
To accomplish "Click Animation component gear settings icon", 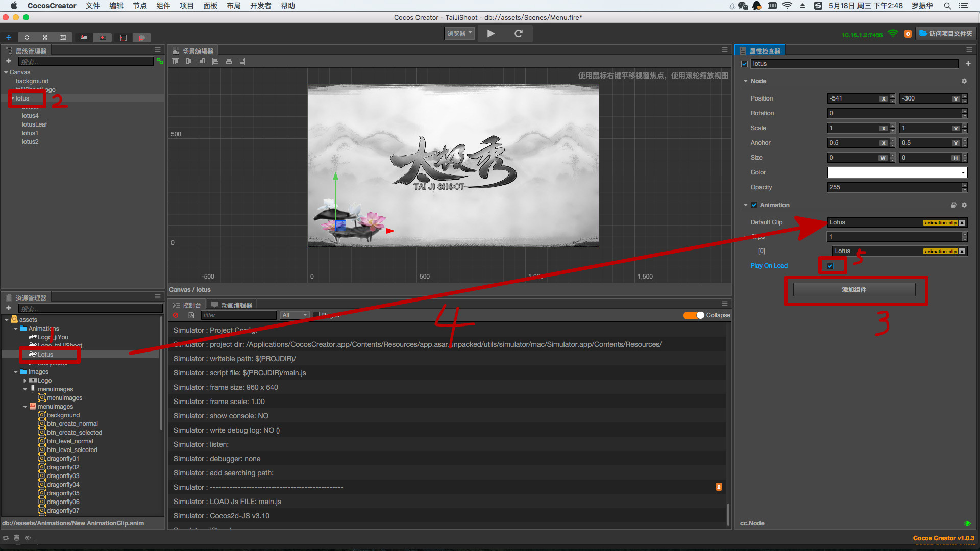I will [964, 205].
